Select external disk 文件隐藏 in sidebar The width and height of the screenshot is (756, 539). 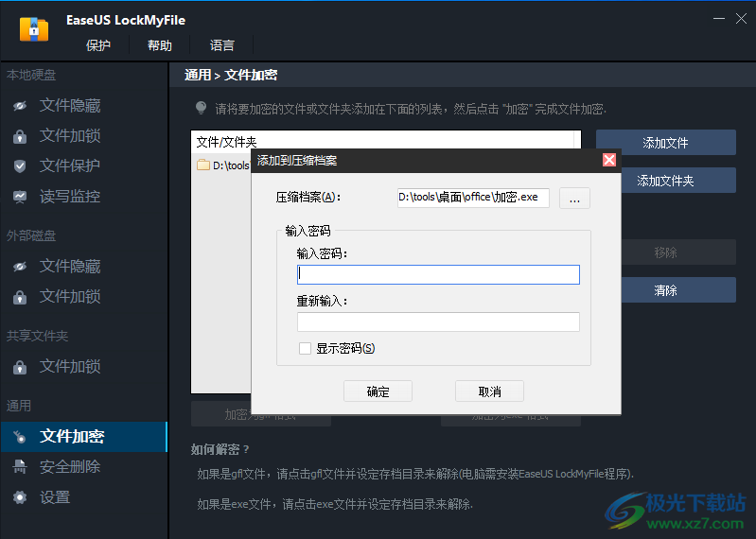point(84,267)
